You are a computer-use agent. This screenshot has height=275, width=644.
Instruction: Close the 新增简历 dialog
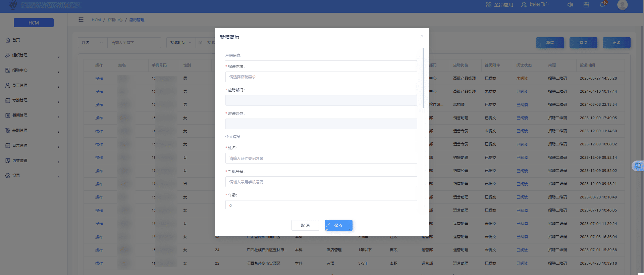tap(422, 37)
